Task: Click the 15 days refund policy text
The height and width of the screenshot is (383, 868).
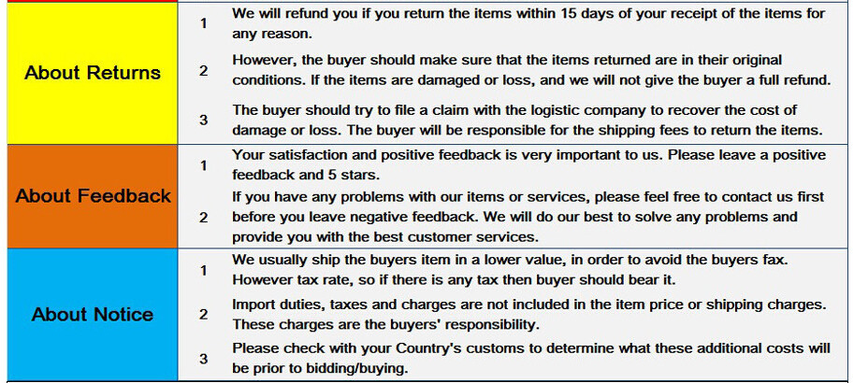Action: (x=528, y=23)
